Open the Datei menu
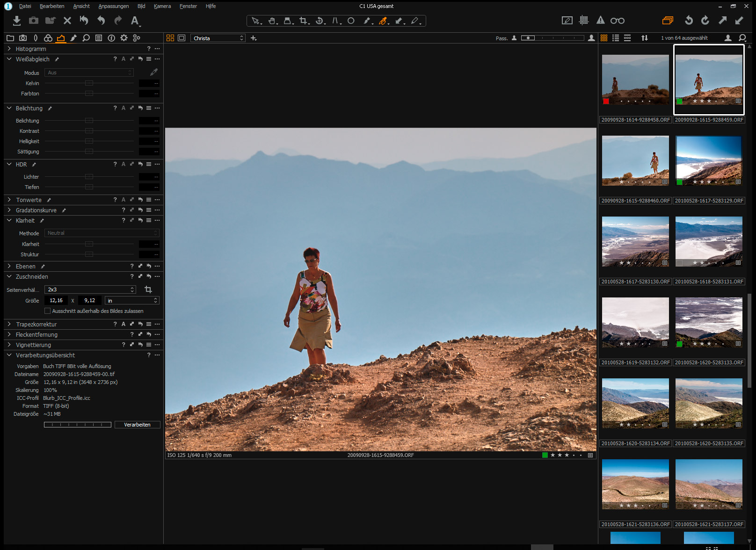The height and width of the screenshot is (550, 756). tap(25, 6)
